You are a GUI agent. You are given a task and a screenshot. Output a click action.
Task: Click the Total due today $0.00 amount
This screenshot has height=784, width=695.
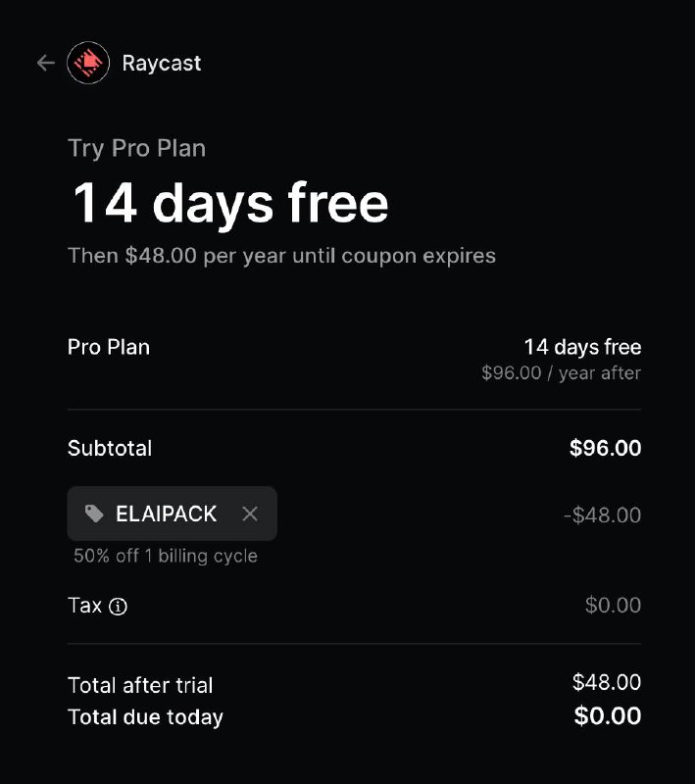coord(608,716)
